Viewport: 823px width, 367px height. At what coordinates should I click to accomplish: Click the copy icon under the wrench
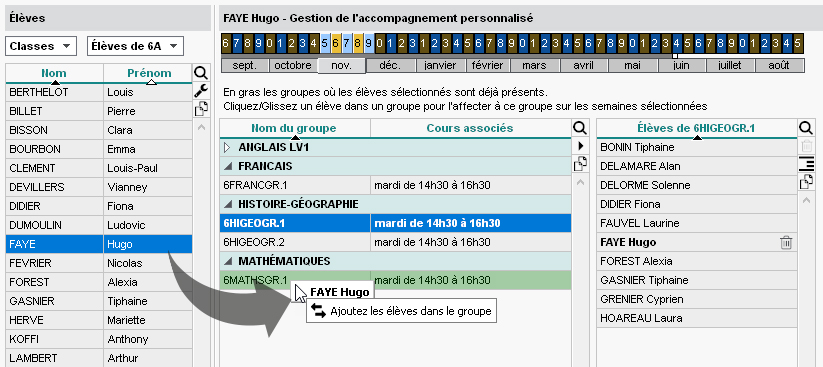point(201,109)
